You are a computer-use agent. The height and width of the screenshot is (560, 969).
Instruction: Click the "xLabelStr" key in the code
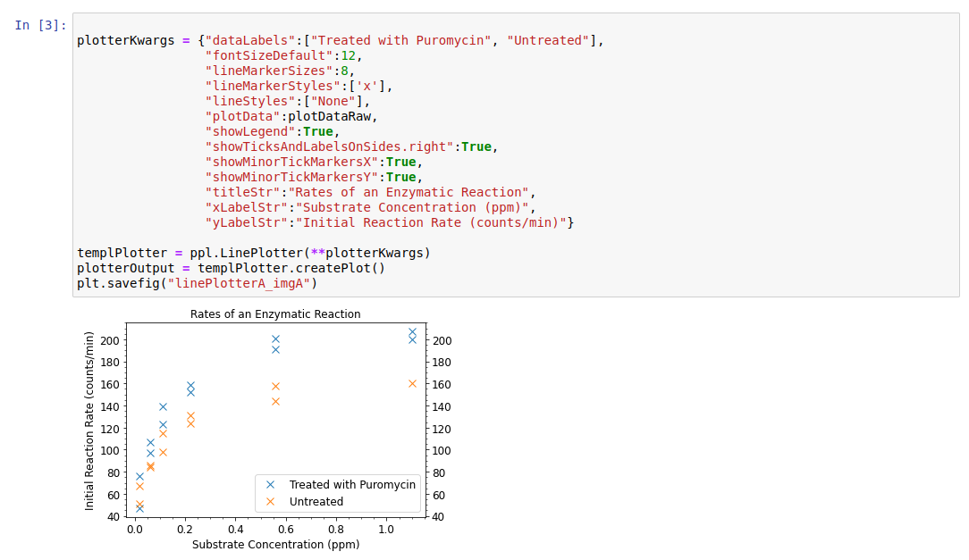pos(247,207)
